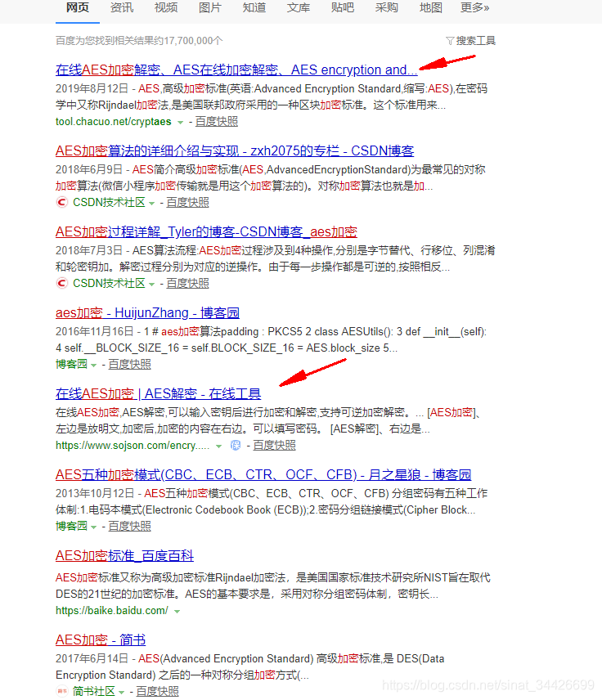The image size is (602, 700).
Task: Open 百度快照 for HuijunZhang result
Action: (x=129, y=364)
